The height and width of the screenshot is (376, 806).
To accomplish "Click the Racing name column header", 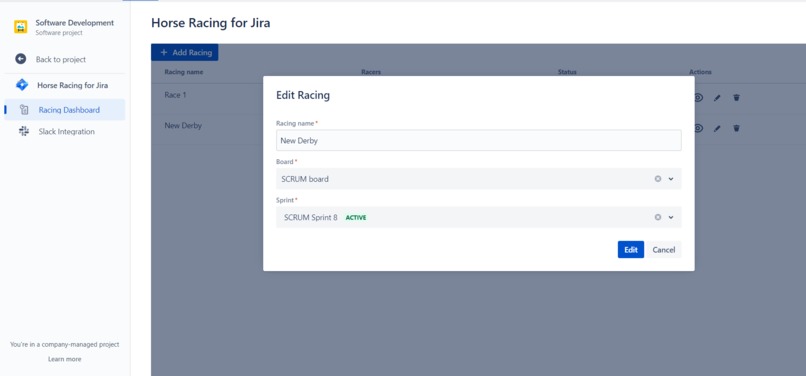I will (184, 72).
